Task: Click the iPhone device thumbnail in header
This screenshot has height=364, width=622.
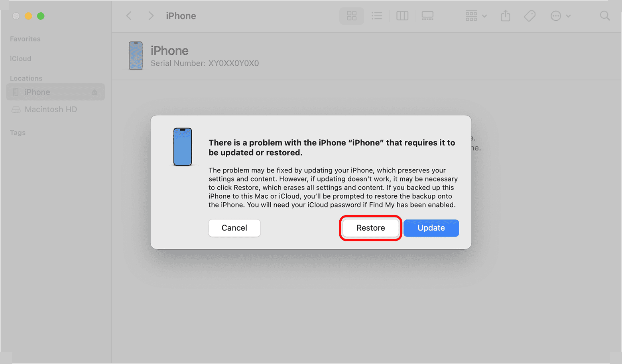Action: click(136, 56)
